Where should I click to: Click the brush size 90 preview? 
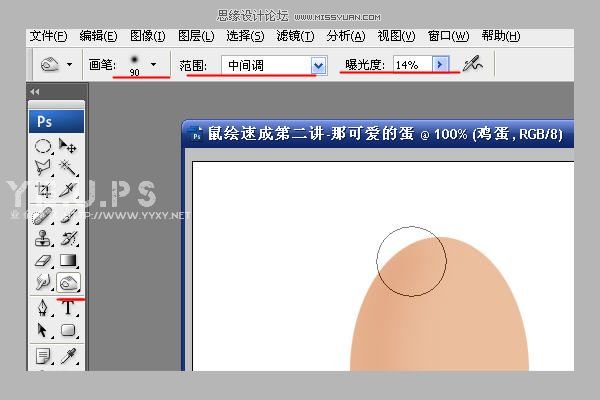(x=134, y=65)
